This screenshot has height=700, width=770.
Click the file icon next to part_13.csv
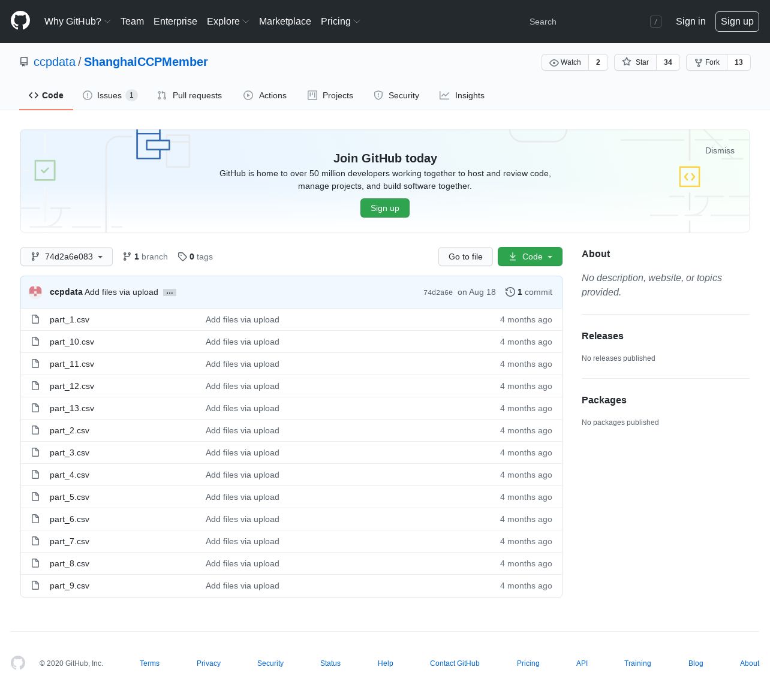click(x=35, y=408)
